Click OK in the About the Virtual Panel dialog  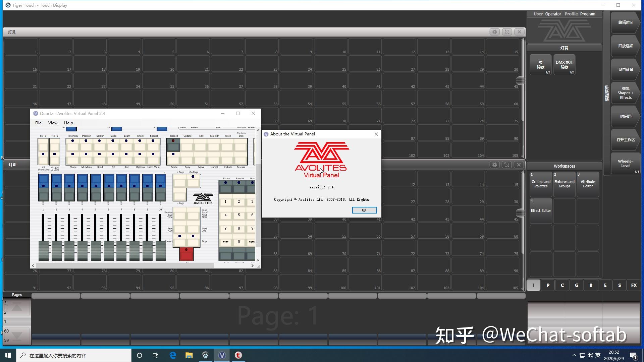[x=364, y=210]
